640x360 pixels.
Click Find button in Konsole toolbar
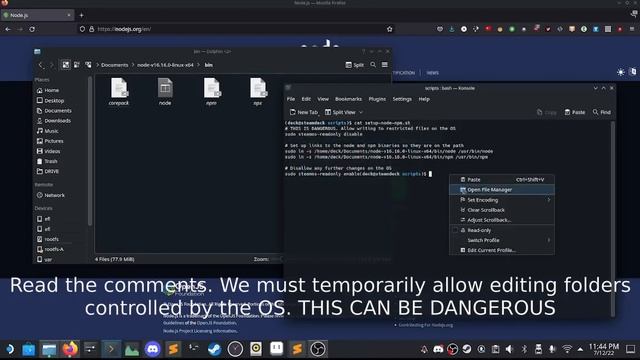(602, 112)
